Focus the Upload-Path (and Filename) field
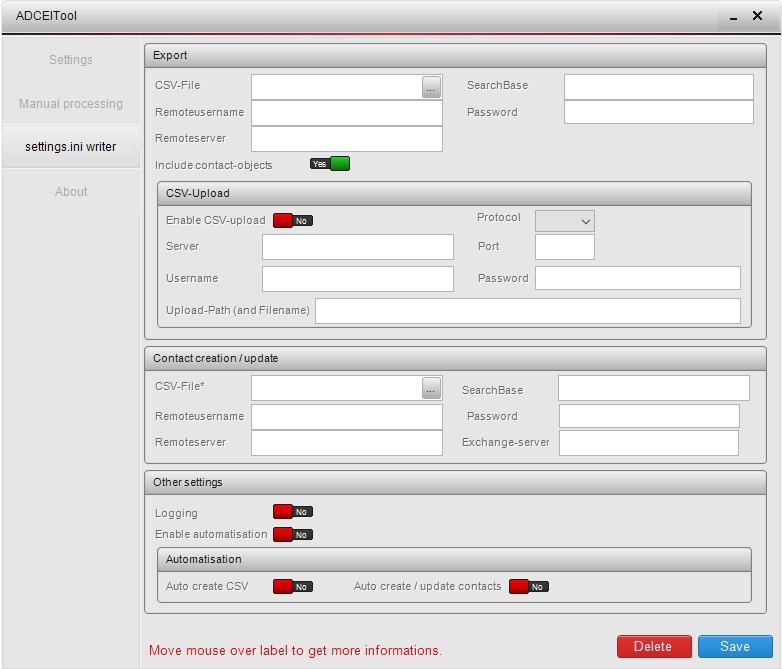The height and width of the screenshot is (669, 782). tap(527, 311)
